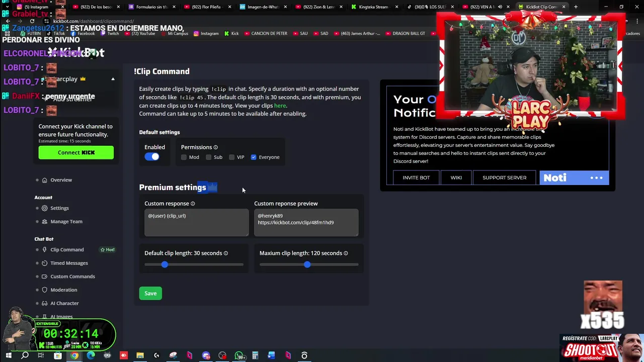Open the SUPPORT SERVER button
The width and height of the screenshot is (644, 362).
click(504, 177)
